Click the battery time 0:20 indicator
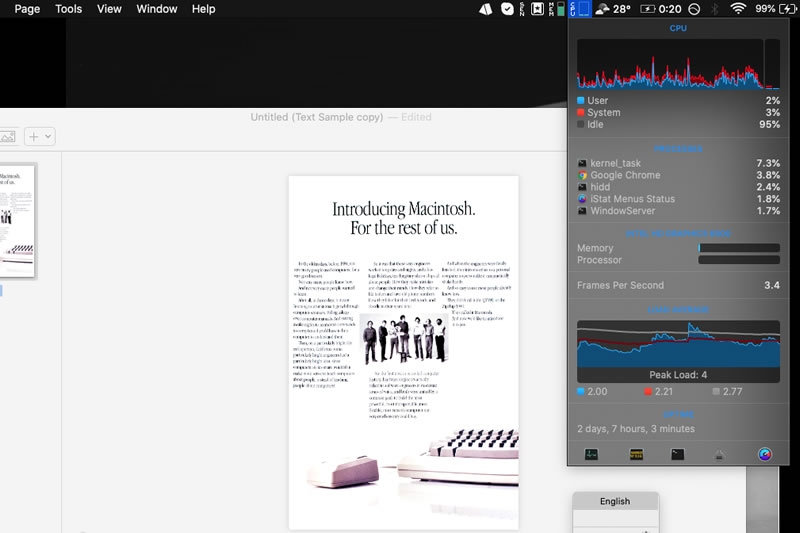The height and width of the screenshot is (533, 800). pos(661,9)
